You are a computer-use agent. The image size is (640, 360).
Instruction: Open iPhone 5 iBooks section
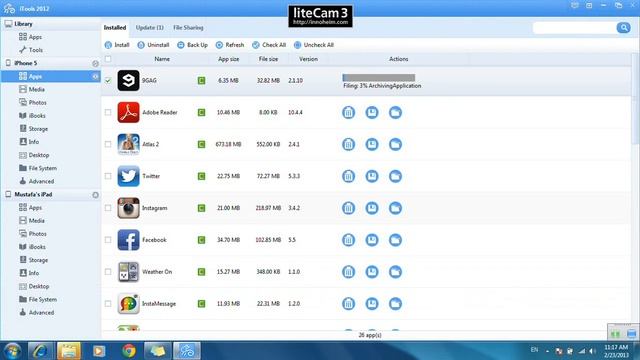(x=32, y=116)
